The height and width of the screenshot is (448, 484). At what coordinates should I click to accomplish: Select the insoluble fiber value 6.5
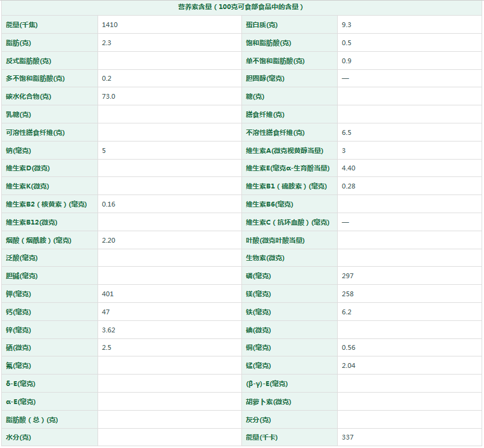[x=346, y=132]
